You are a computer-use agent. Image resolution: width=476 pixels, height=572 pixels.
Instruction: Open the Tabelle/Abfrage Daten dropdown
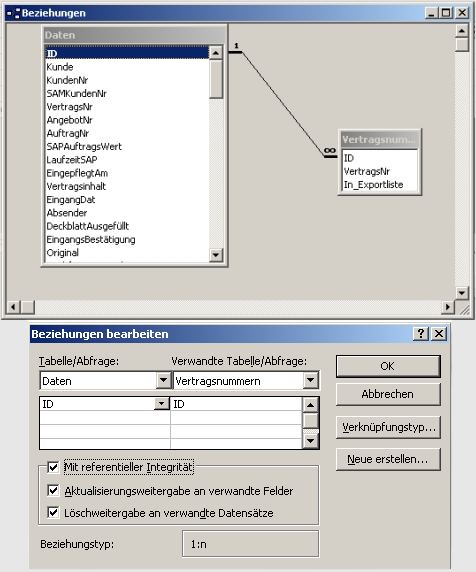[x=163, y=380]
